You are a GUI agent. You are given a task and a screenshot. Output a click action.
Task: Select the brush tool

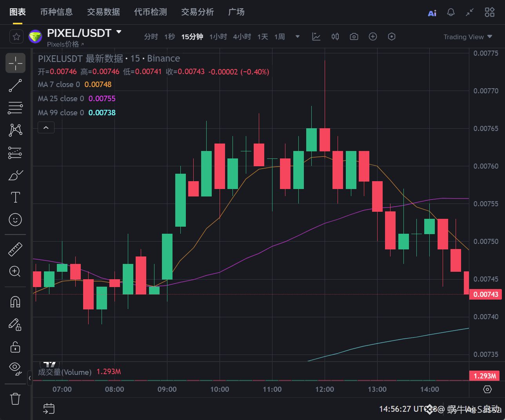pyautogui.click(x=15, y=175)
